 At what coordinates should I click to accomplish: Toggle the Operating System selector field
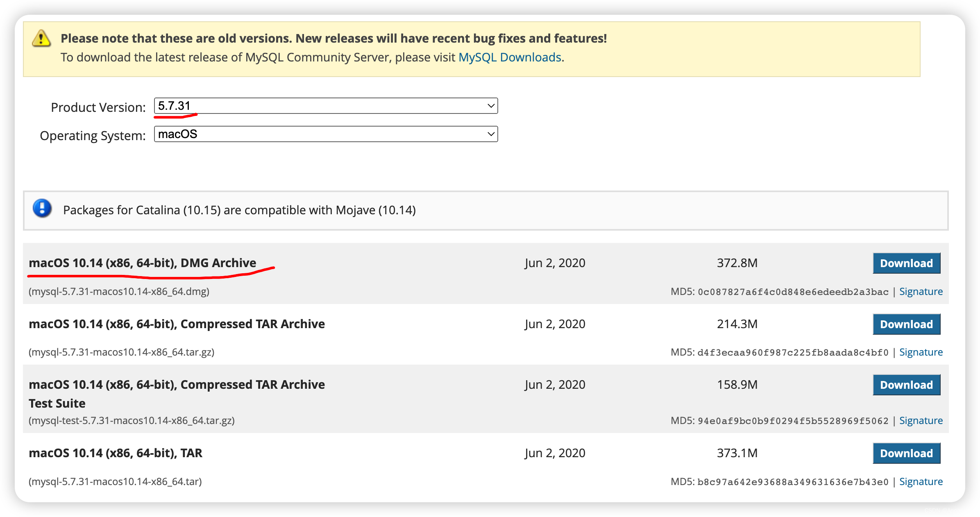pos(323,134)
